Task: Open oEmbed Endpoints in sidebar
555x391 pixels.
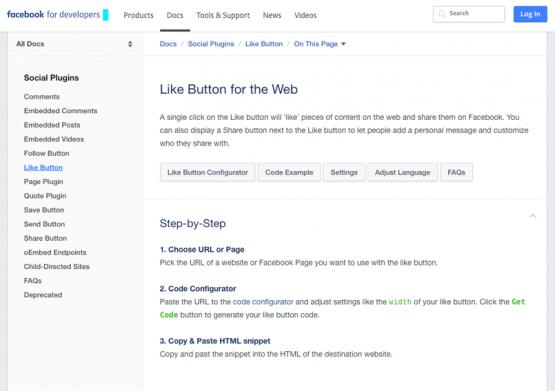Action: (x=55, y=252)
